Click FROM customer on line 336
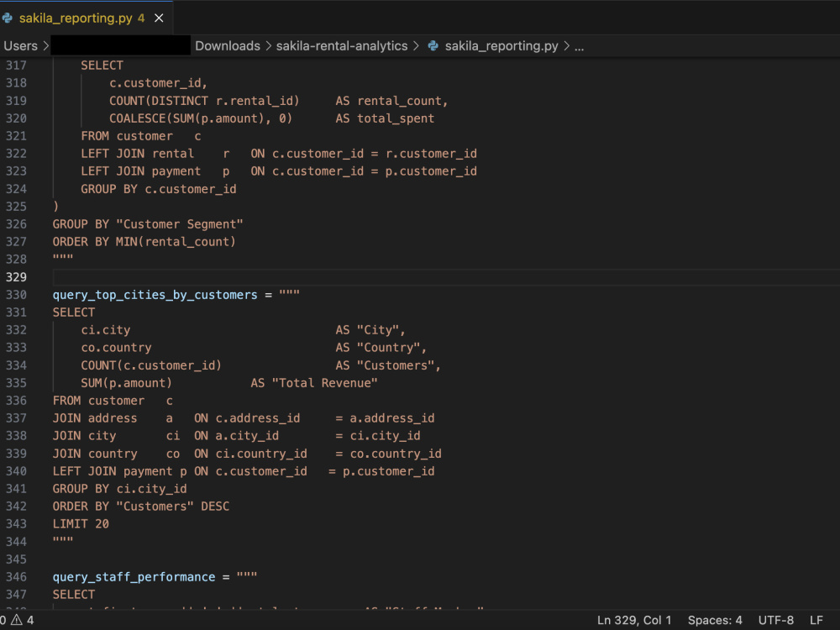The height and width of the screenshot is (630, 840). (x=98, y=400)
